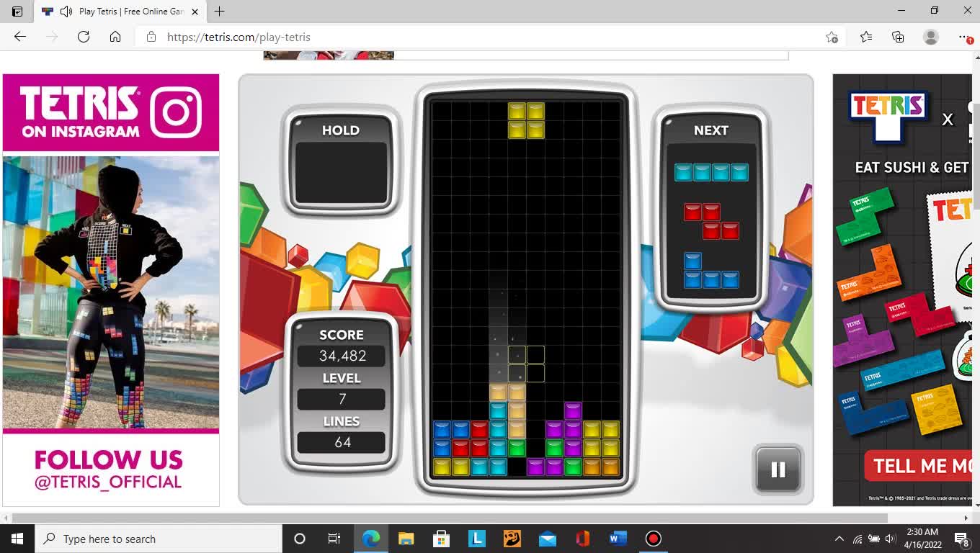Switch to Microsoft Edge on taskbar
980x553 pixels.
(371, 539)
